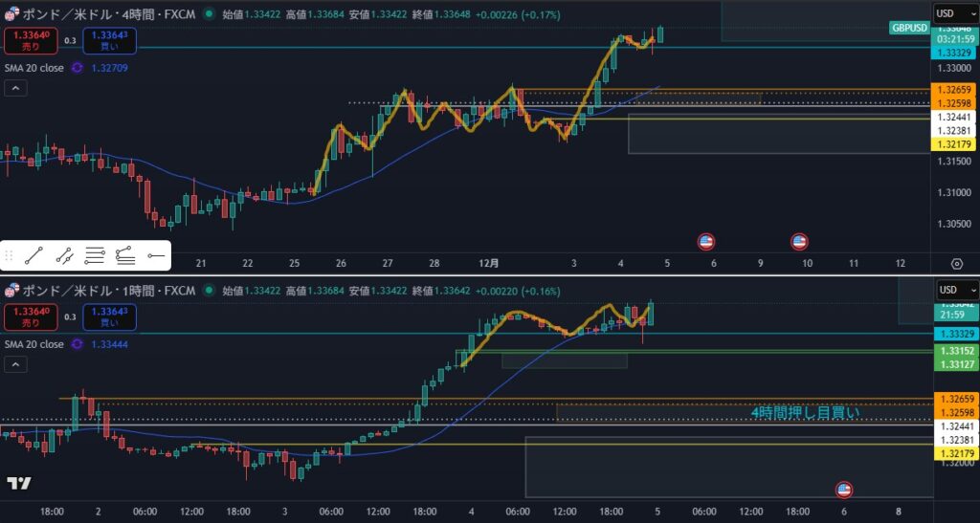
Task: Open the USD currency dropdown on 4-hour chart
Action: [x=955, y=13]
